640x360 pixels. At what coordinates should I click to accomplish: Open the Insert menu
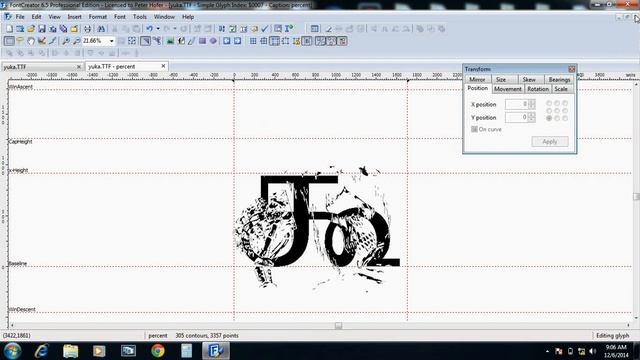(74, 17)
